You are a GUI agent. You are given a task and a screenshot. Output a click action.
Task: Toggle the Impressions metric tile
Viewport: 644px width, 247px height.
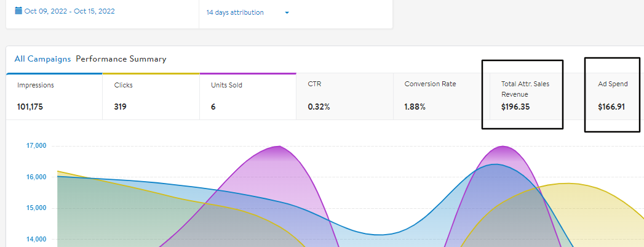tap(54, 97)
